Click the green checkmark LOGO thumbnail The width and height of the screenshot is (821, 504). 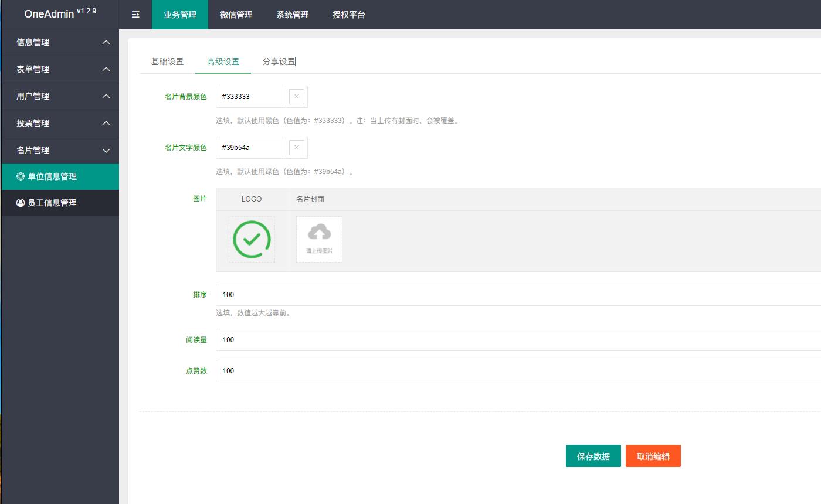252,239
